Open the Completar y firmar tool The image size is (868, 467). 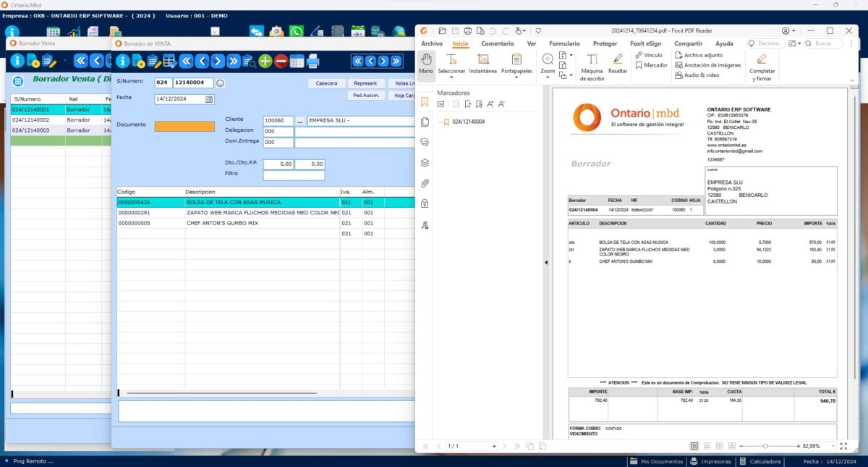762,67
